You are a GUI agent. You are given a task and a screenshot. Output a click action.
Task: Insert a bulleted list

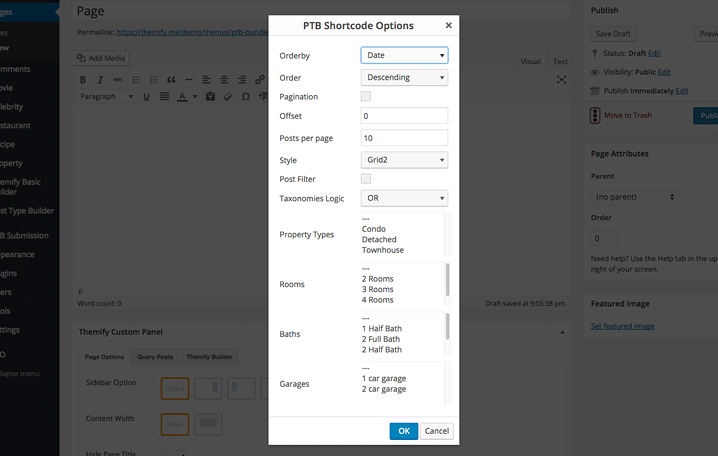pos(136,80)
